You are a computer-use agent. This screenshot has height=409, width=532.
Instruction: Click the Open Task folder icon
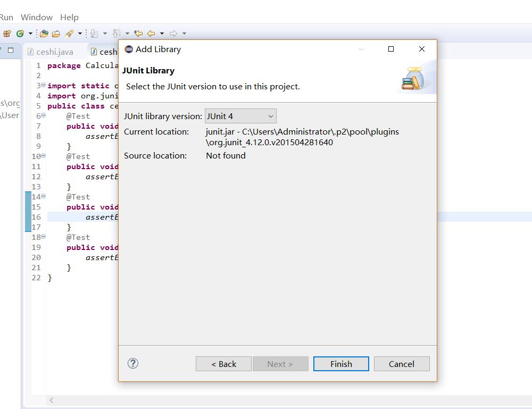(56, 33)
